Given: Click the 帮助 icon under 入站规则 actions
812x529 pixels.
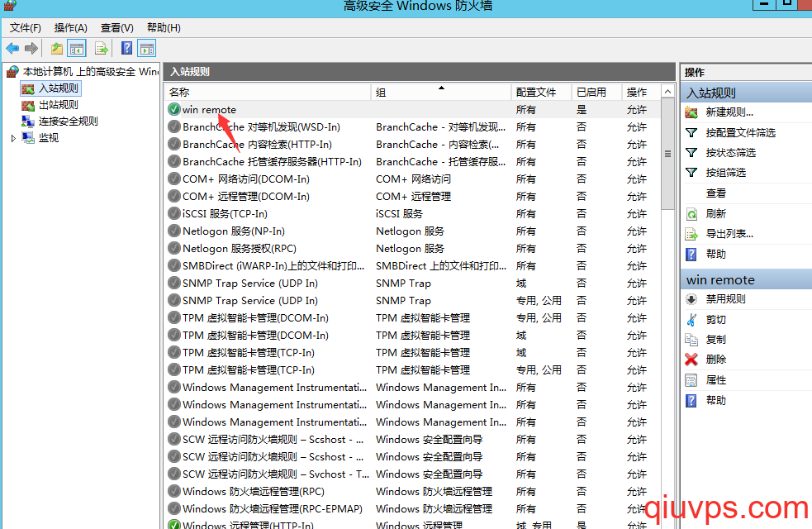Looking at the screenshot, I should pyautogui.click(x=691, y=254).
